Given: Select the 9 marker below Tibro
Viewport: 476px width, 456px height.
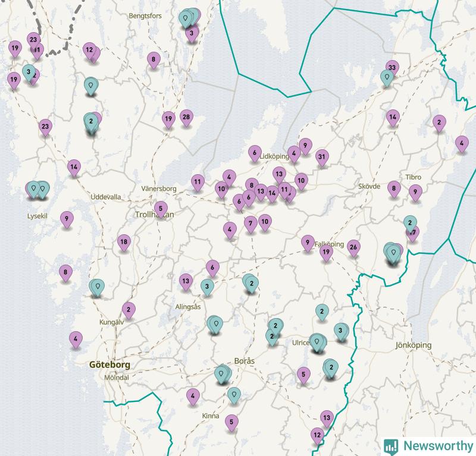Looking at the screenshot, I should pos(415,193).
